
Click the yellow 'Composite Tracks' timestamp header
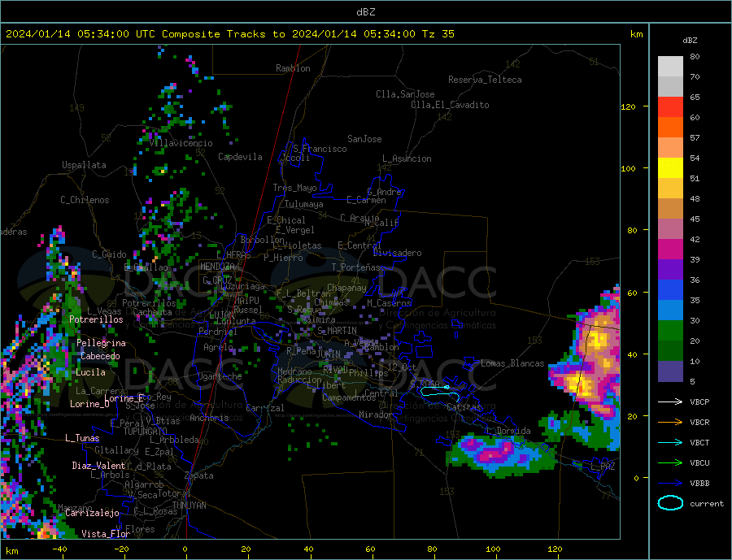click(230, 33)
